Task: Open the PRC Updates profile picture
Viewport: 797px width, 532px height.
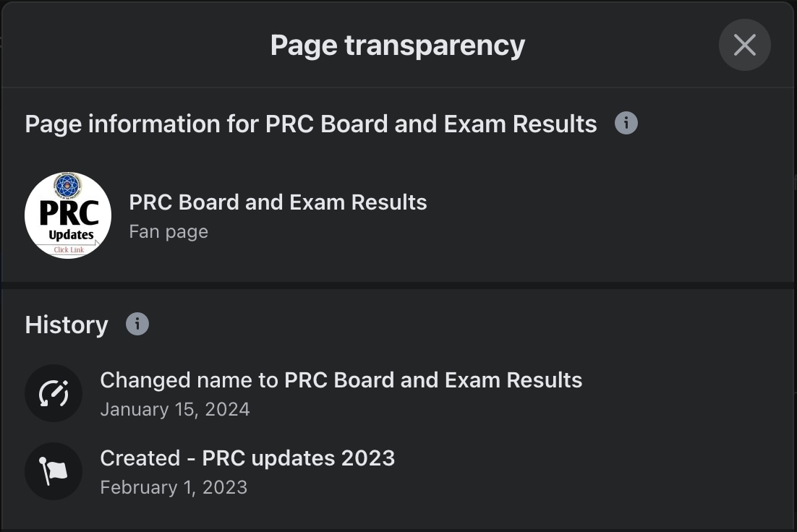Action: coord(68,215)
